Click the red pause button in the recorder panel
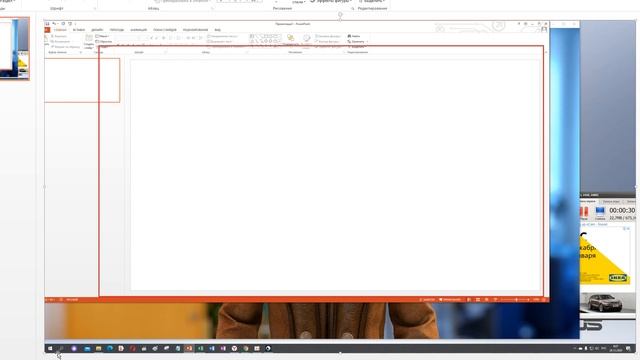Viewport: 640px width, 360px height. pyautogui.click(x=584, y=211)
